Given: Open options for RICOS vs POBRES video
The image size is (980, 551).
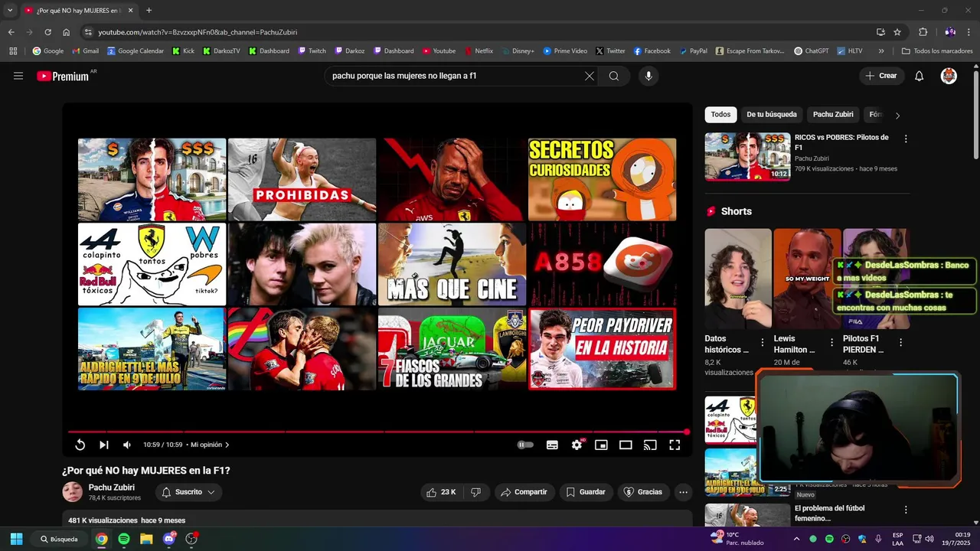Looking at the screenshot, I should (906, 139).
